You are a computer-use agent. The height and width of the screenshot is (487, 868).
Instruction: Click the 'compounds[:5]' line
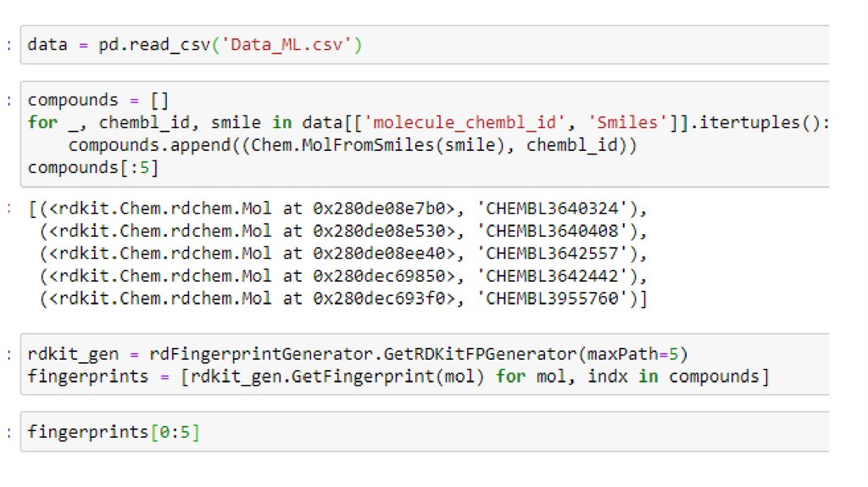[x=93, y=167]
